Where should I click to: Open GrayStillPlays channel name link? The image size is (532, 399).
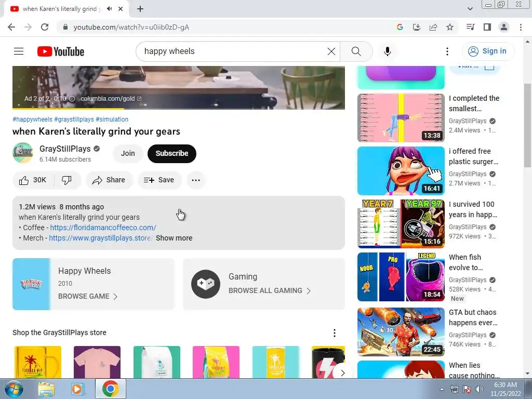65,149
